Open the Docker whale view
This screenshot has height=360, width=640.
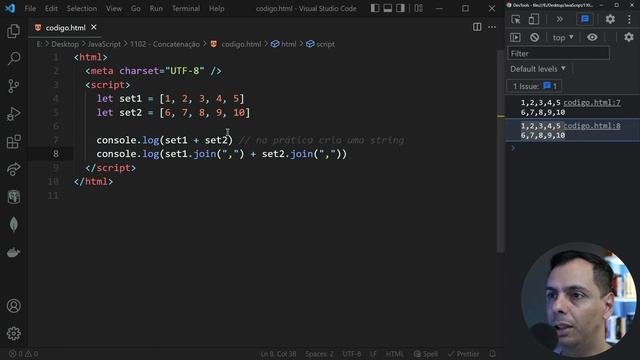click(x=13, y=252)
